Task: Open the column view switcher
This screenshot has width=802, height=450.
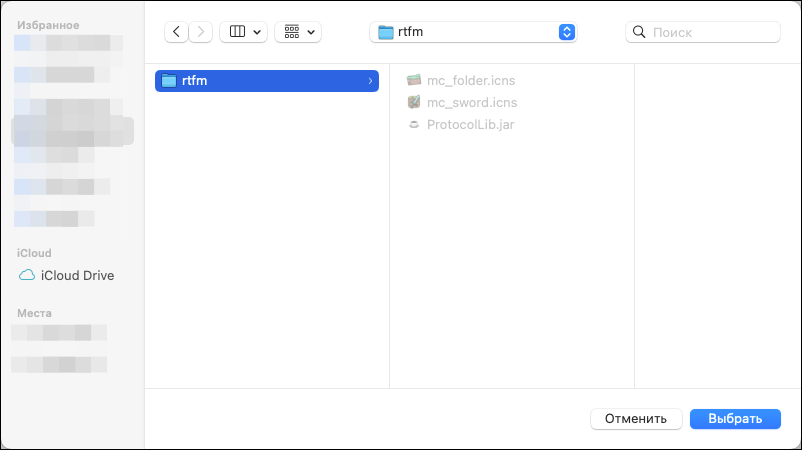Action: point(243,32)
